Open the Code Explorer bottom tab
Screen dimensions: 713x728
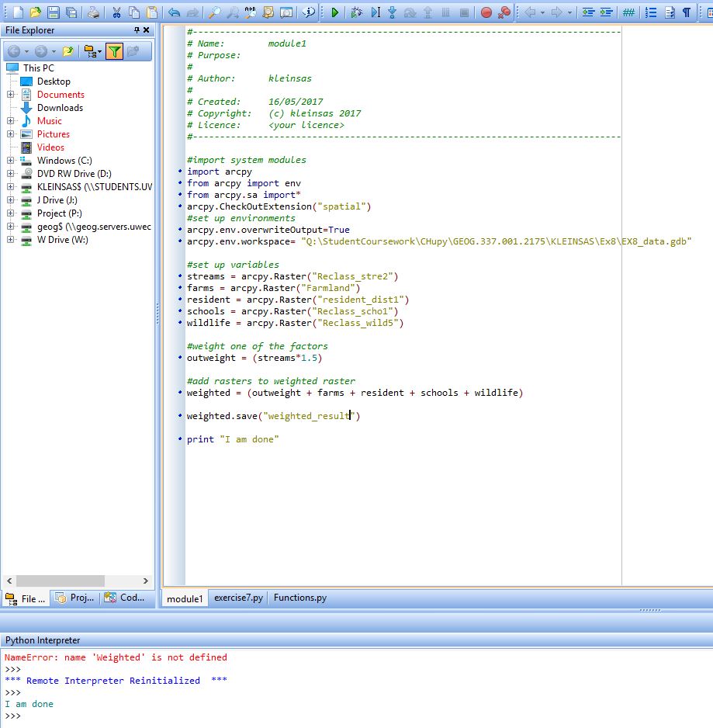[x=124, y=598]
